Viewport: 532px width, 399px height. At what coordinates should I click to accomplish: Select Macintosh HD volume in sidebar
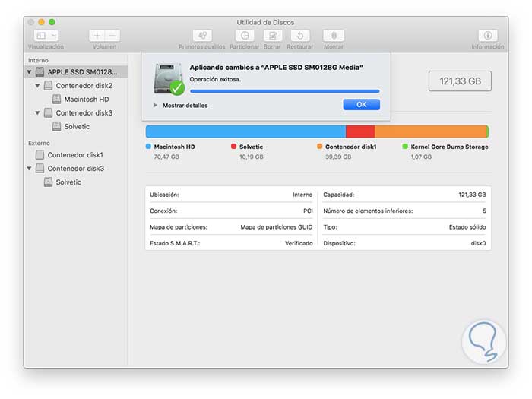point(76,99)
